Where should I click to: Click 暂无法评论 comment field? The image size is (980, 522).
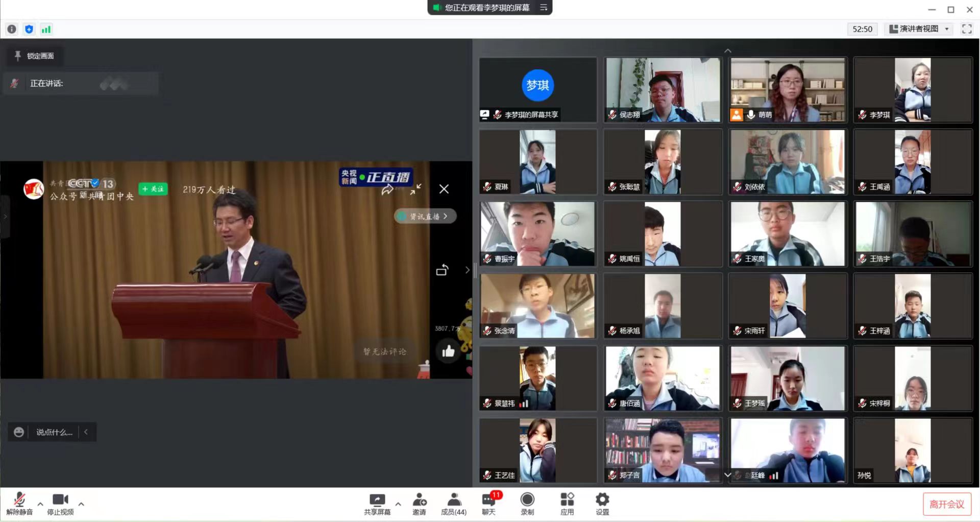[385, 351]
